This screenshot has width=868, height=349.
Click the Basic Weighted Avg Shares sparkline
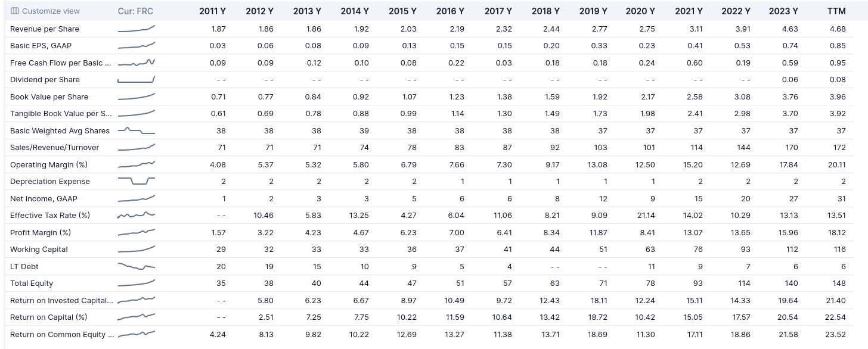pyautogui.click(x=137, y=130)
